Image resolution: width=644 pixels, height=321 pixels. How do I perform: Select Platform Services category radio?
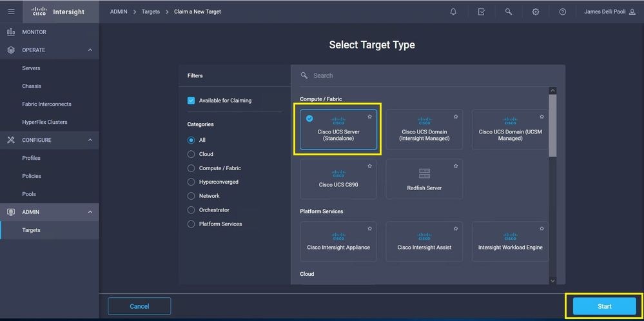[191, 224]
